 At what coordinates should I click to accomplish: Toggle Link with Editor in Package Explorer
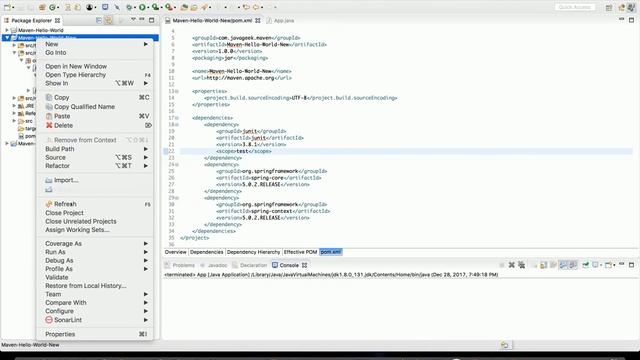pos(108,20)
